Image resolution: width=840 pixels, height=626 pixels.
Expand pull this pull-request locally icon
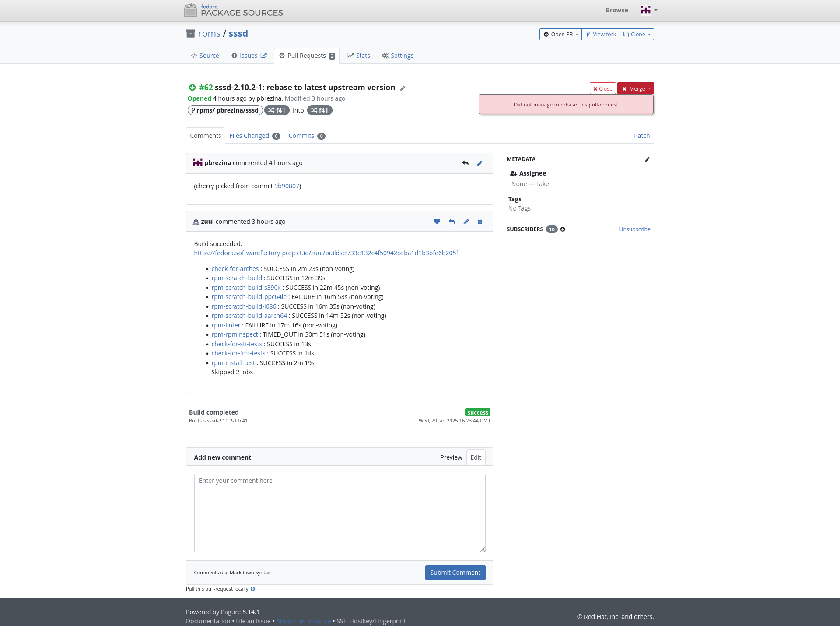coord(252,589)
